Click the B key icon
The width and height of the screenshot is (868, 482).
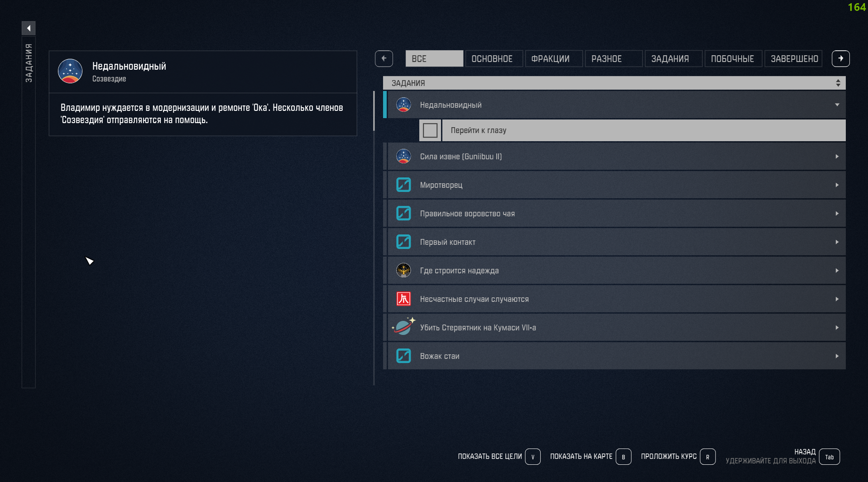point(623,457)
